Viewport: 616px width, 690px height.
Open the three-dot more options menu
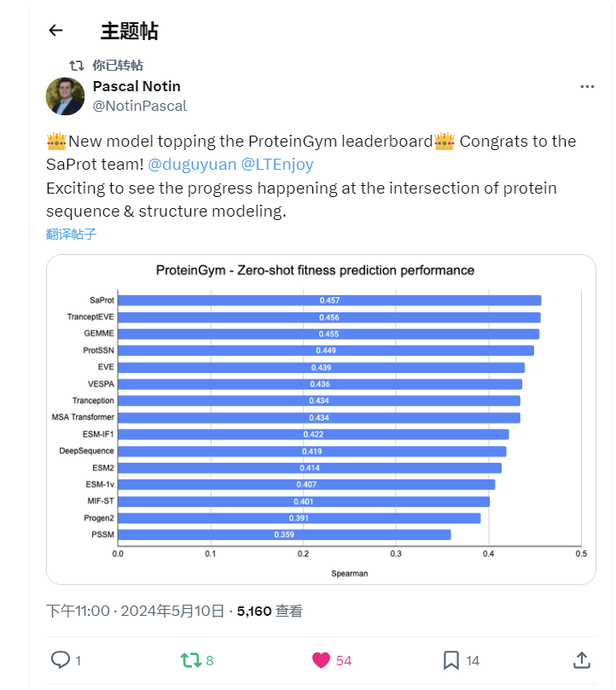587,87
